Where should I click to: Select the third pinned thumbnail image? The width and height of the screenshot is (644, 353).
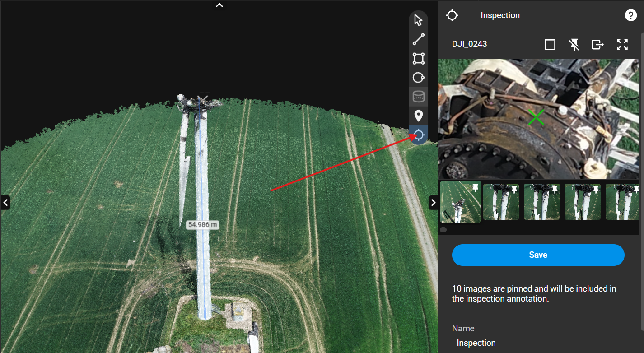(541, 202)
